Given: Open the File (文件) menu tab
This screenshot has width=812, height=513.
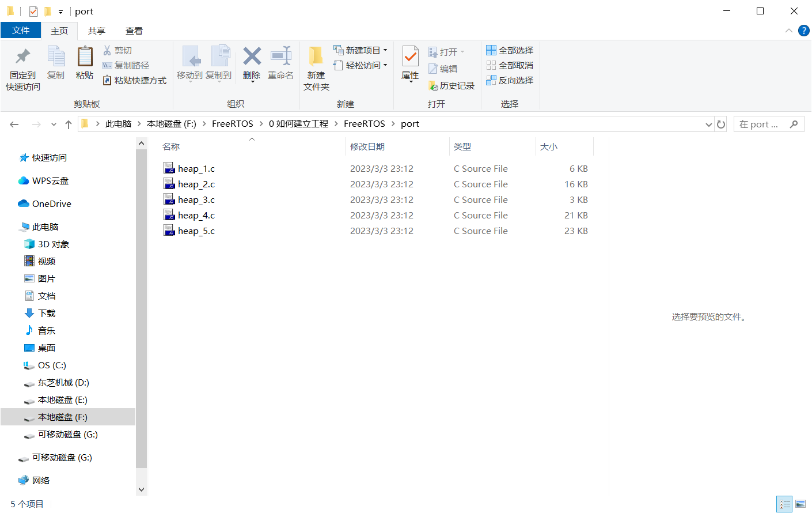Looking at the screenshot, I should tap(21, 31).
